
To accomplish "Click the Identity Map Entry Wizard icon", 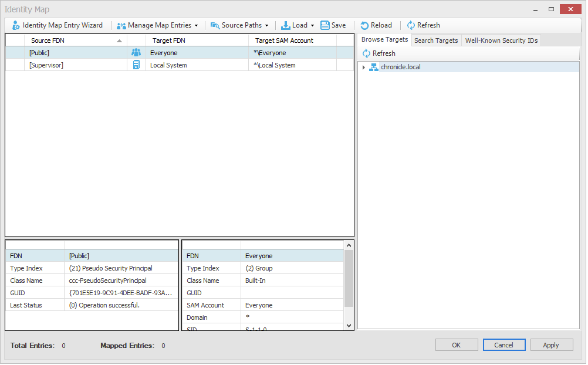I will (x=16, y=25).
